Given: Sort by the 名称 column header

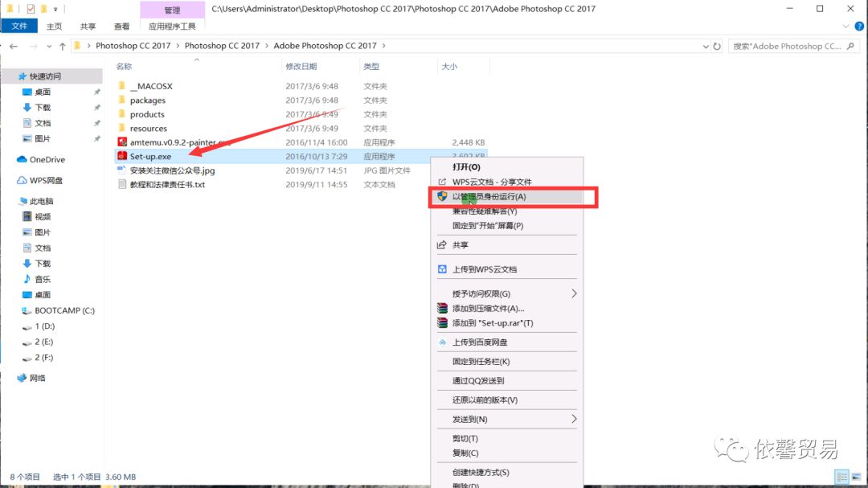Looking at the screenshot, I should click(x=124, y=67).
